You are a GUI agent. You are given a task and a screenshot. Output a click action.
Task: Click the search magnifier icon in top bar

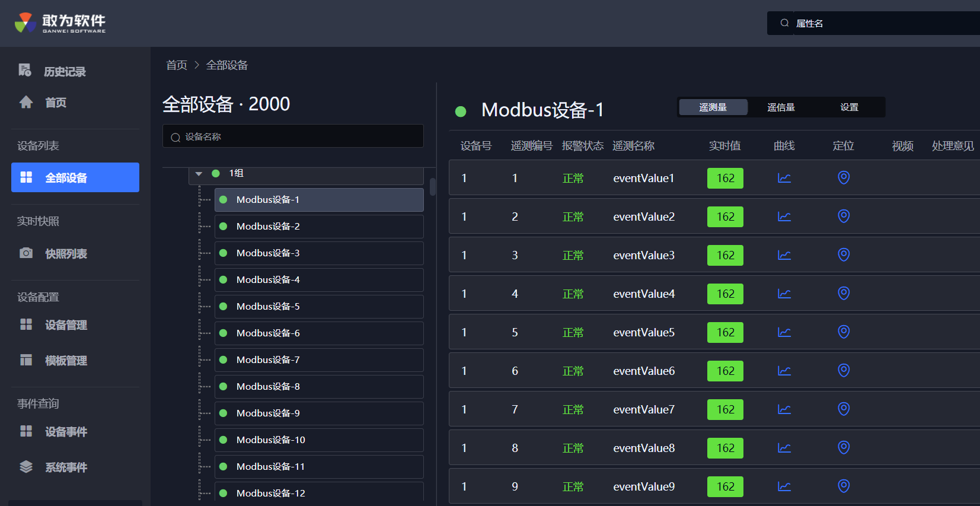784,23
